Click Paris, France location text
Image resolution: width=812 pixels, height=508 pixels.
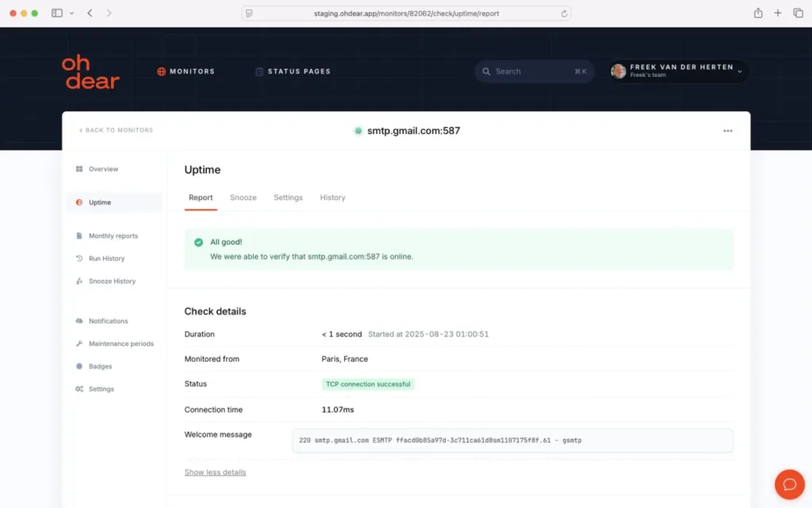(x=344, y=359)
